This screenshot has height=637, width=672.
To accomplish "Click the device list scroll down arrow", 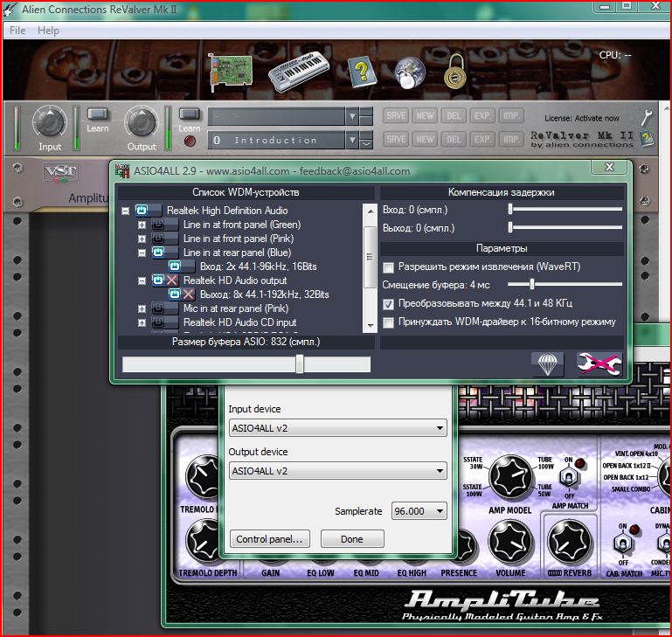I will click(370, 326).
